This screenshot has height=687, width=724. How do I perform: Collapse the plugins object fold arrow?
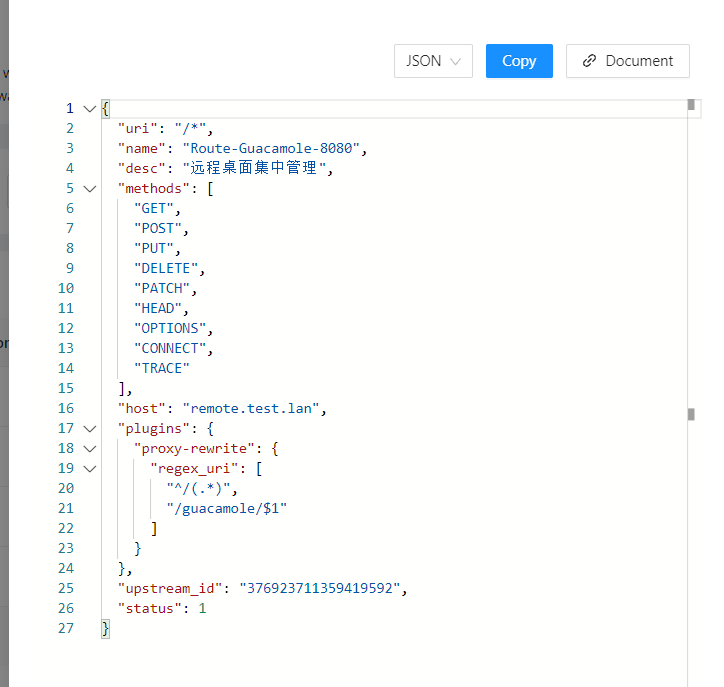coord(90,428)
